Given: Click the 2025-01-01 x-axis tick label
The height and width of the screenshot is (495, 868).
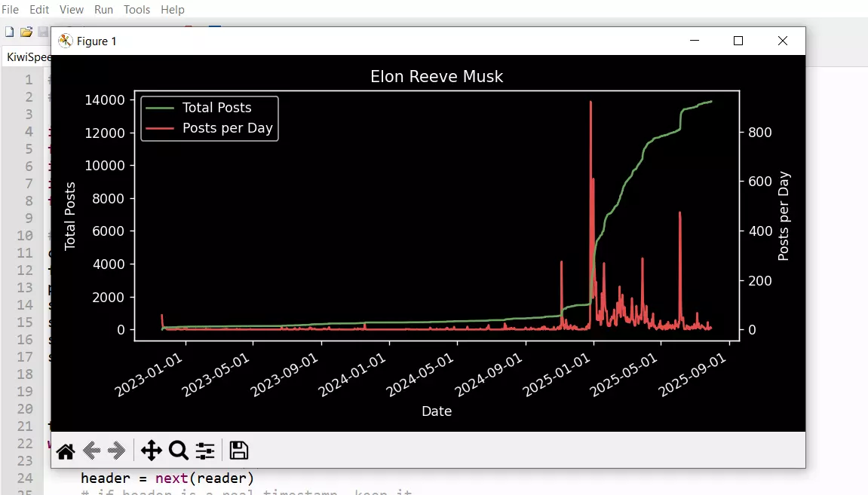Looking at the screenshot, I should click(x=557, y=375).
